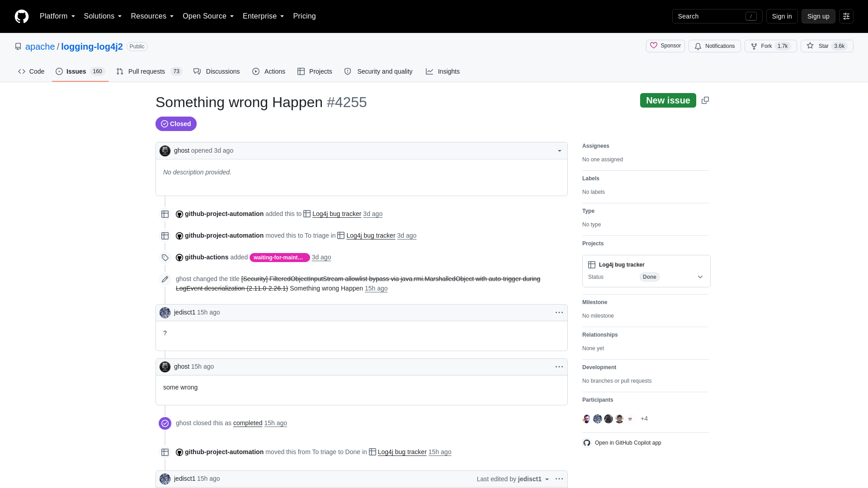Click the waiting-for-maint... pink label
The width and height of the screenshot is (868, 488).
point(279,258)
